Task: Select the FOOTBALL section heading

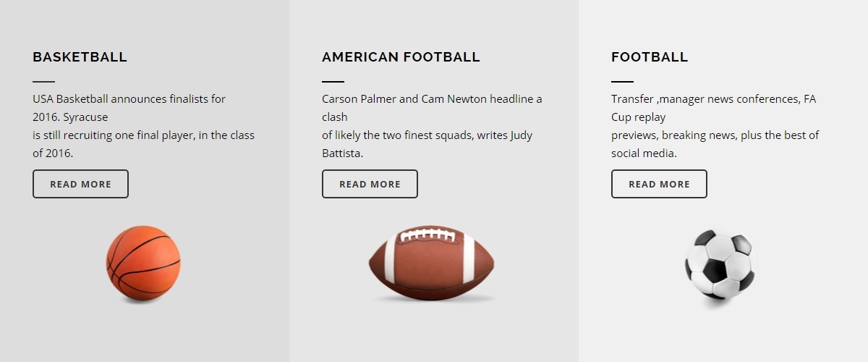Action: click(x=650, y=57)
